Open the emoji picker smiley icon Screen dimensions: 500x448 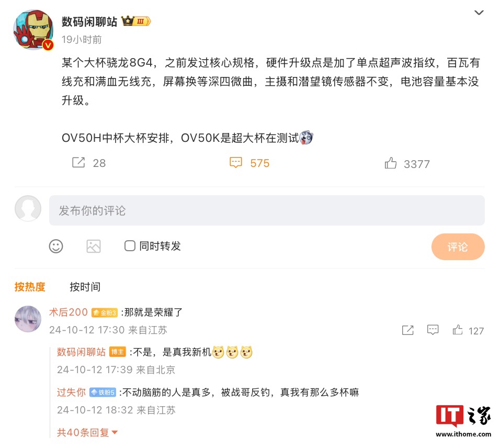click(56, 247)
